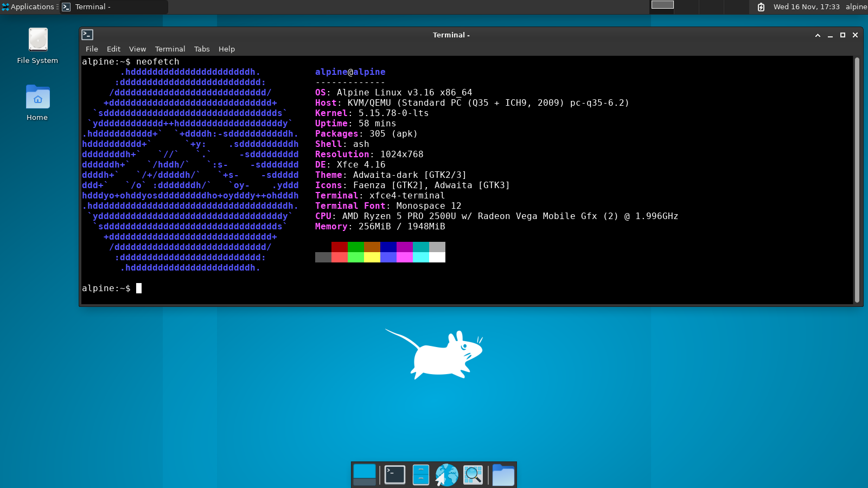Click the Icons: Faenza line

(413, 185)
